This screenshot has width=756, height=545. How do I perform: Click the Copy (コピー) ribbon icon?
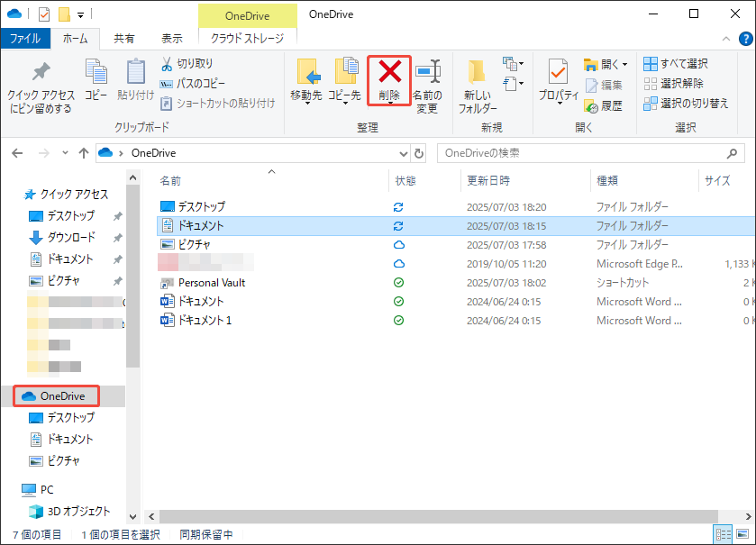[x=96, y=71]
